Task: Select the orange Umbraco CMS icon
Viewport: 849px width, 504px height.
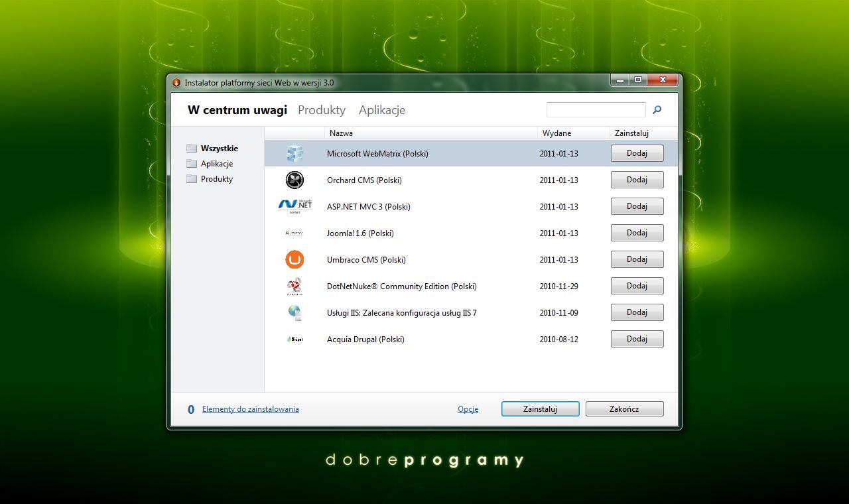Action: pos(294,259)
